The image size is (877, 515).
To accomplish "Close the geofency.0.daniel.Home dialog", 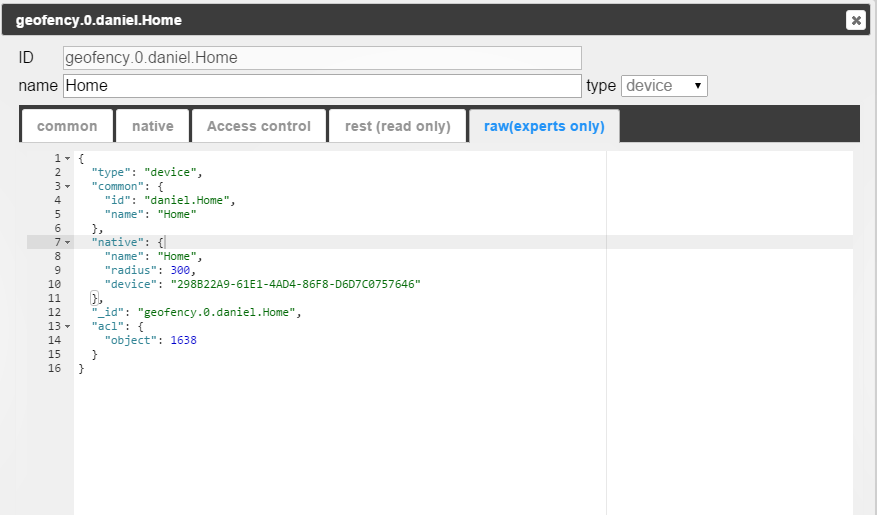I will (856, 20).
